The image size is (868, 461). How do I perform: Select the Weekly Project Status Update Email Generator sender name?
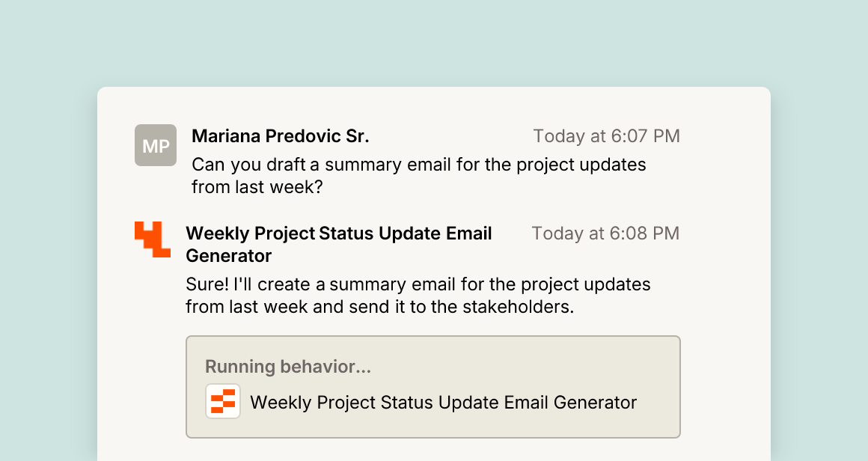point(339,245)
